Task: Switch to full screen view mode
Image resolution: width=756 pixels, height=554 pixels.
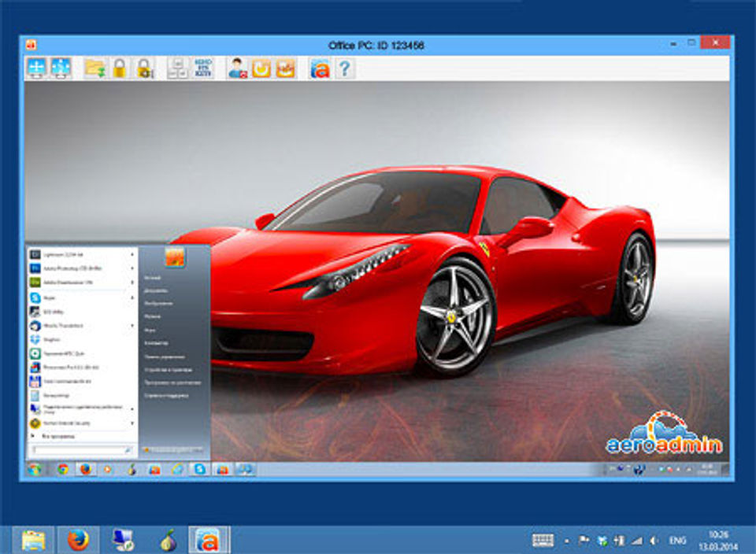Action: (37, 68)
